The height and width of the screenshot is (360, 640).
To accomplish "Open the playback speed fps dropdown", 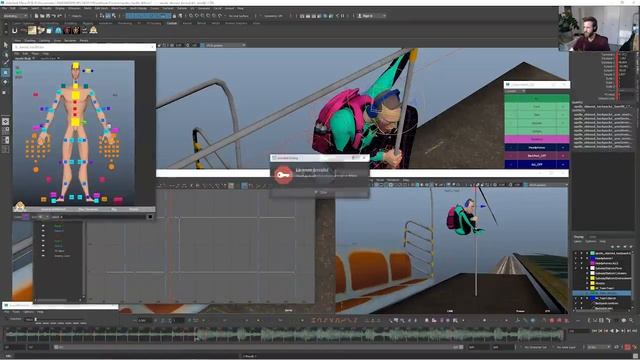I will click(x=598, y=347).
